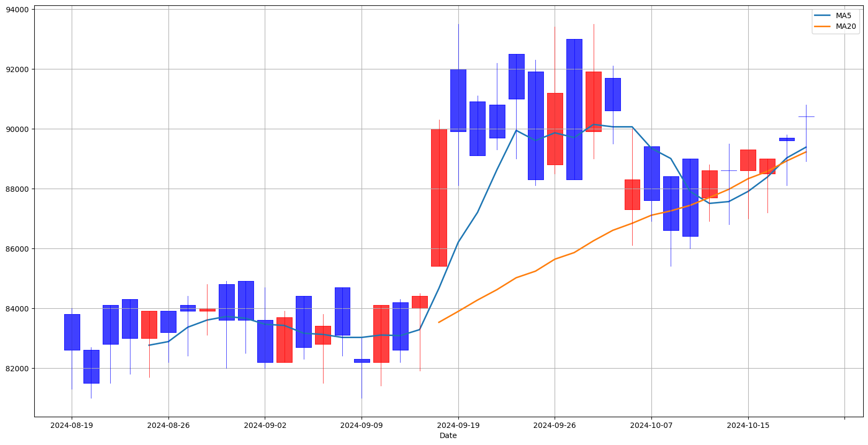Select the blue MA5 legend line swatch
This screenshot has height=445, width=868.
(823, 15)
